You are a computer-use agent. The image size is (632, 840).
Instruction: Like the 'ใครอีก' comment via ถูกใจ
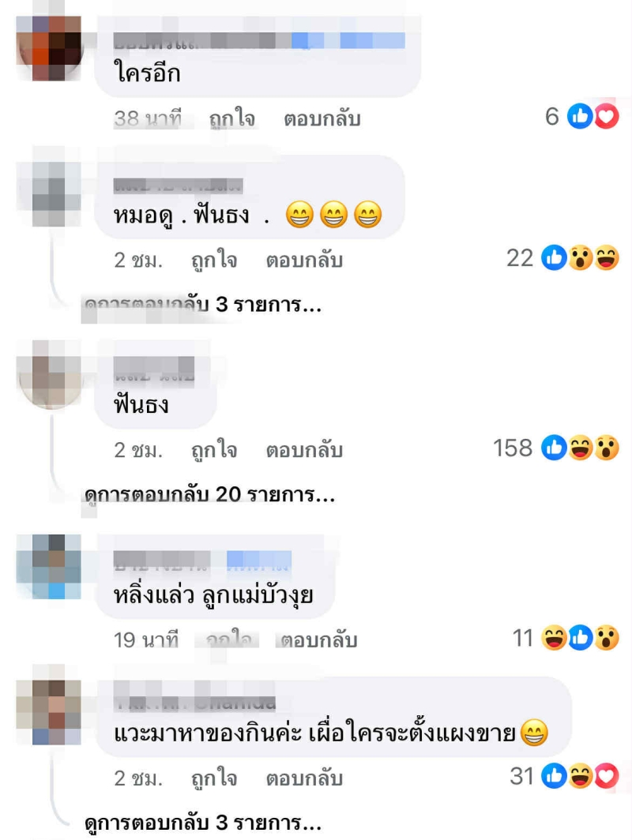pos(231,118)
